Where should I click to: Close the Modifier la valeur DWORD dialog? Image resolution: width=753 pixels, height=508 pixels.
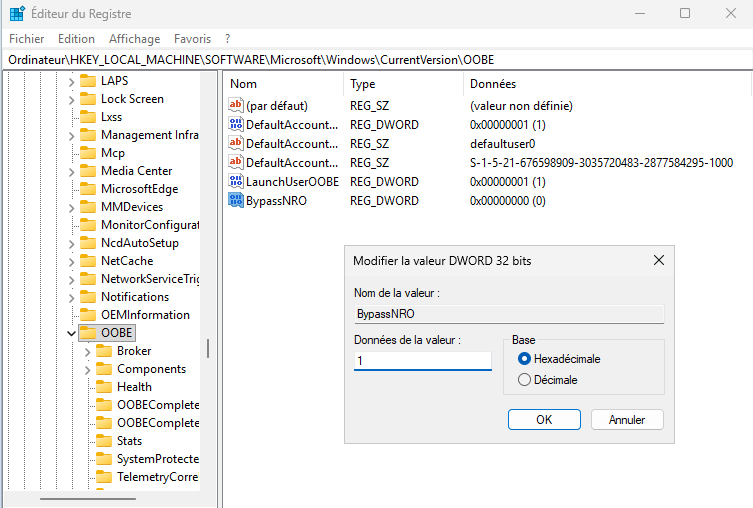658,260
